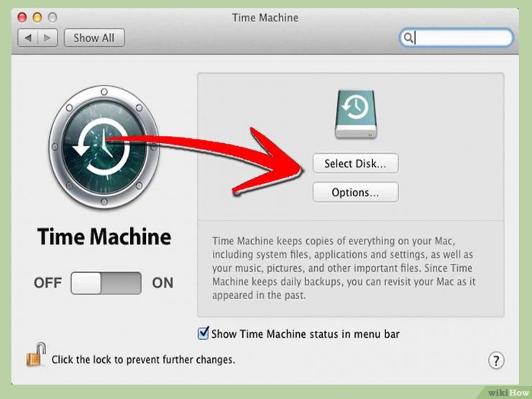Viewport: 532px width, 399px height.
Task: Click the Show All button
Action: [94, 37]
